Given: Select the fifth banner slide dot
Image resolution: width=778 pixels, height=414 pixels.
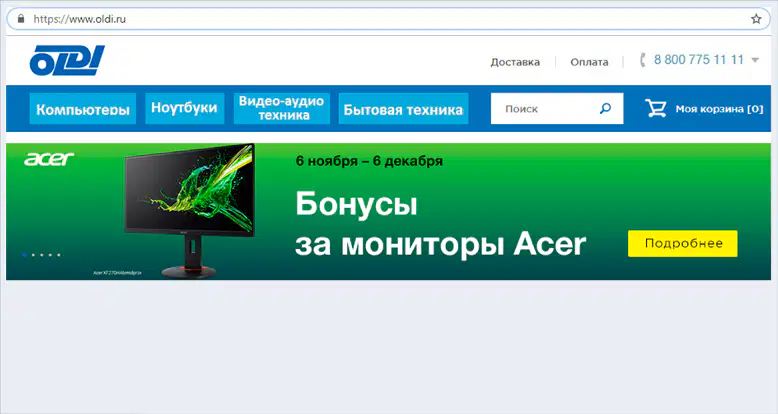Looking at the screenshot, I should click(59, 255).
